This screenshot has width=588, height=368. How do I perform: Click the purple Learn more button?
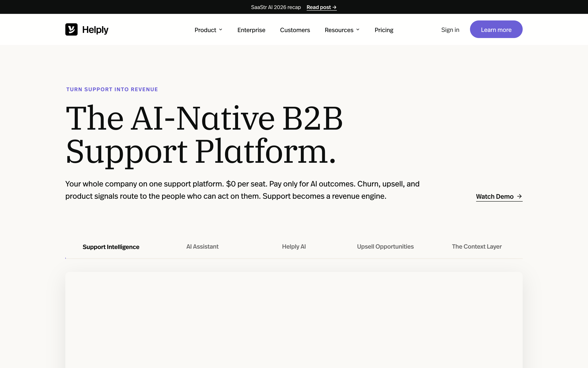(x=496, y=29)
